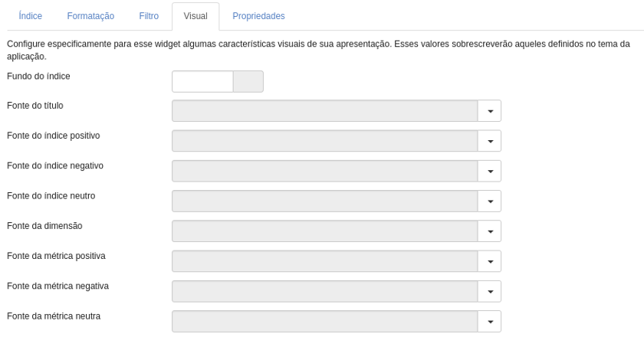The width and height of the screenshot is (644, 347).
Task: Expand the Fonte do índice positivo dropdown arrow
Action: (490, 141)
